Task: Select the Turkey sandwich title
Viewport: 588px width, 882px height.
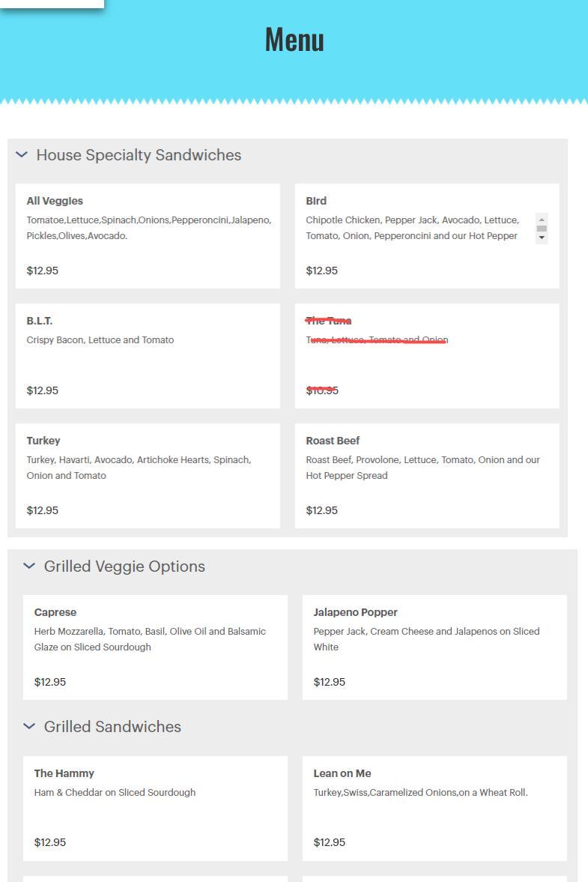Action: click(x=43, y=441)
